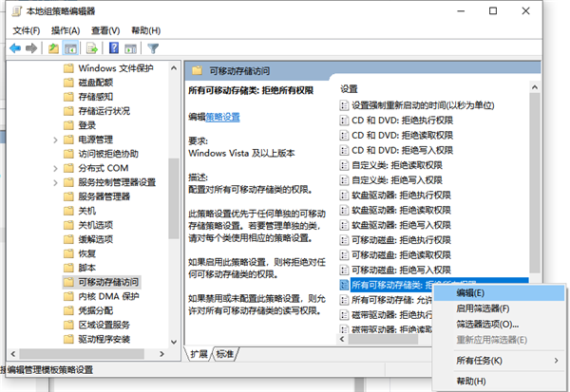Screen dimensions: 570x392
Task: Click the Forward arrow toolbar icon
Action: [33, 47]
